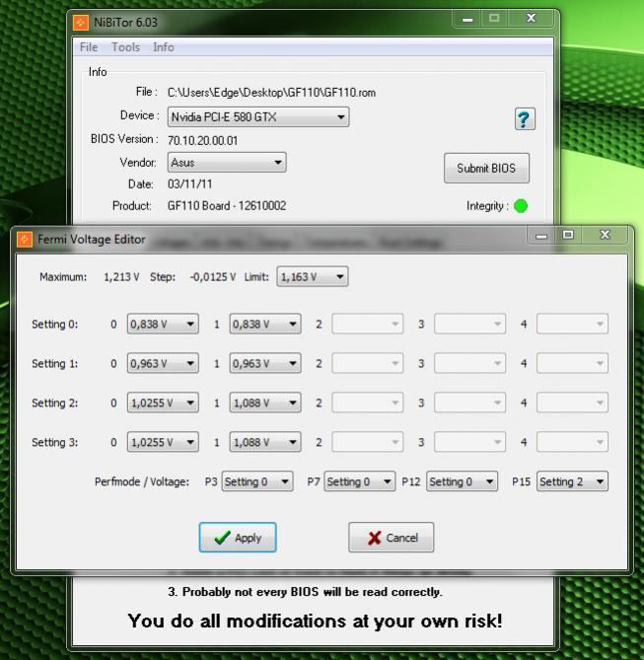Click the Setting 1: row label
This screenshot has height=660, width=644.
pos(54,363)
